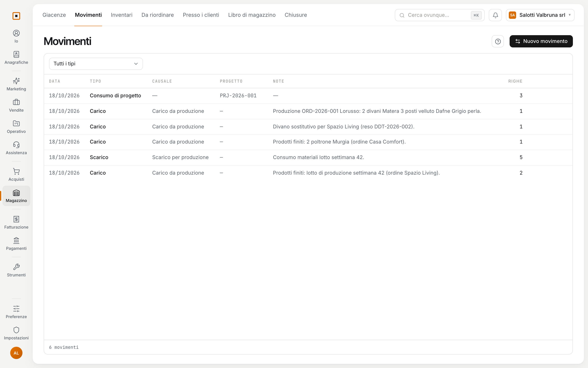Viewport: 588px width, 368px height.
Task: Select the Magazzino sidebar item
Action: pyautogui.click(x=16, y=196)
